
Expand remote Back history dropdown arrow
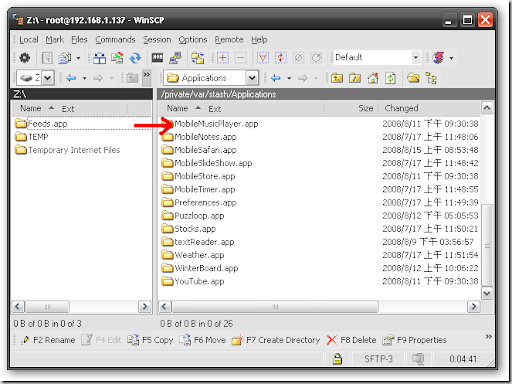click(x=289, y=78)
